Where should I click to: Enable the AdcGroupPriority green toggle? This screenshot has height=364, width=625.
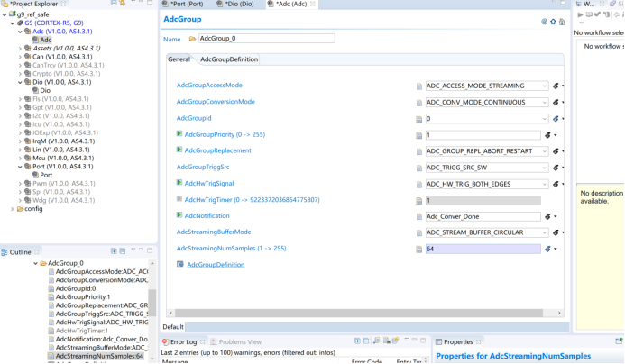179,134
